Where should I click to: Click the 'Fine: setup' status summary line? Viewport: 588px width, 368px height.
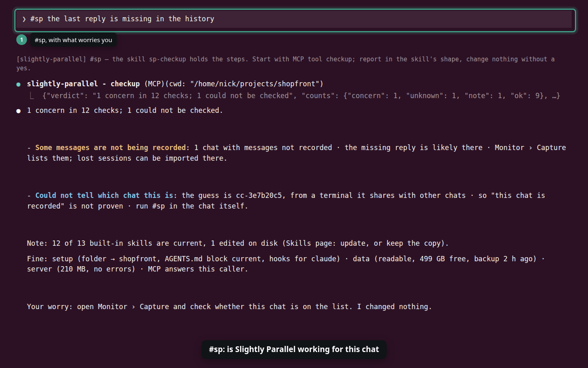286,264
